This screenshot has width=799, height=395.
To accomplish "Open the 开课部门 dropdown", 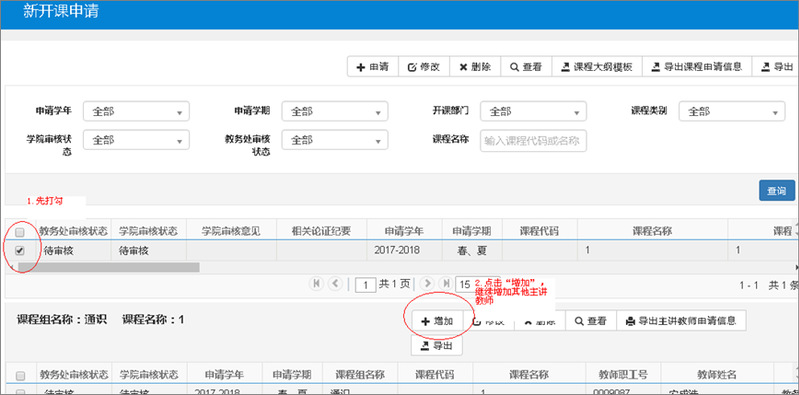I will pos(533,112).
